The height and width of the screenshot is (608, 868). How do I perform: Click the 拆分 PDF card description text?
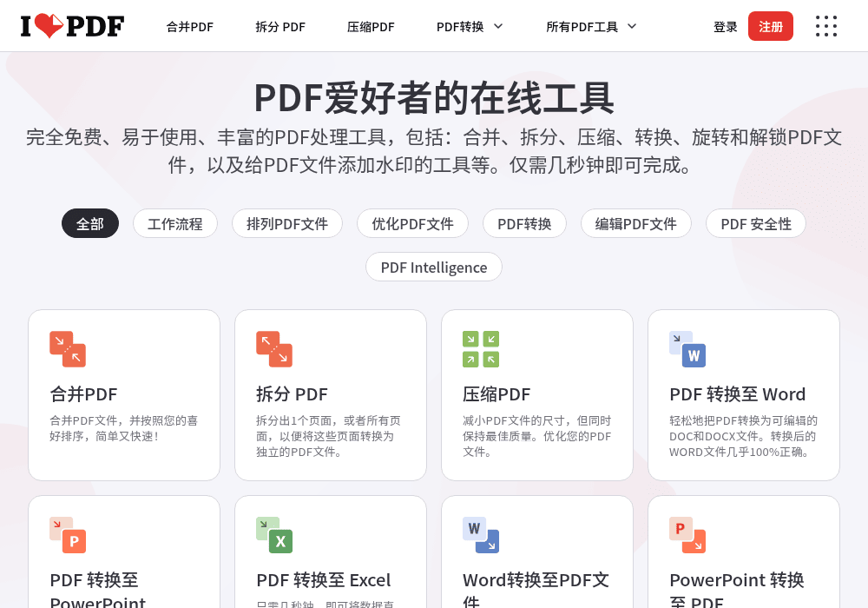pos(328,436)
